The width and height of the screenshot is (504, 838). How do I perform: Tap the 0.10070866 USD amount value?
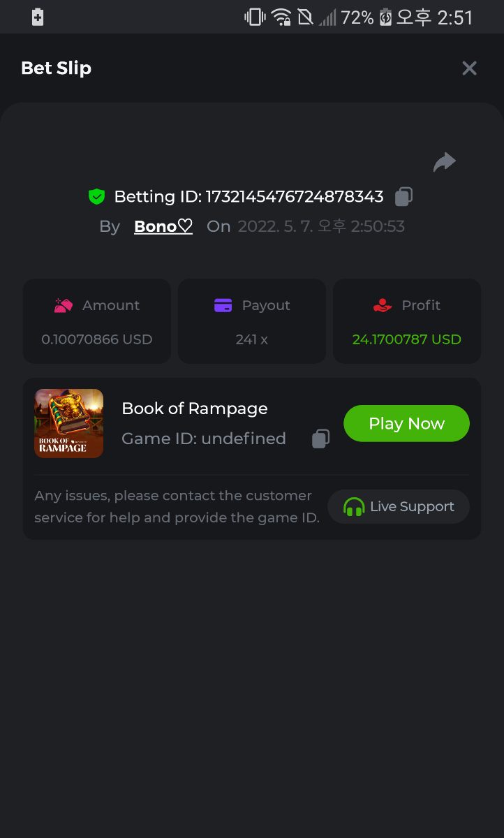[x=97, y=339]
